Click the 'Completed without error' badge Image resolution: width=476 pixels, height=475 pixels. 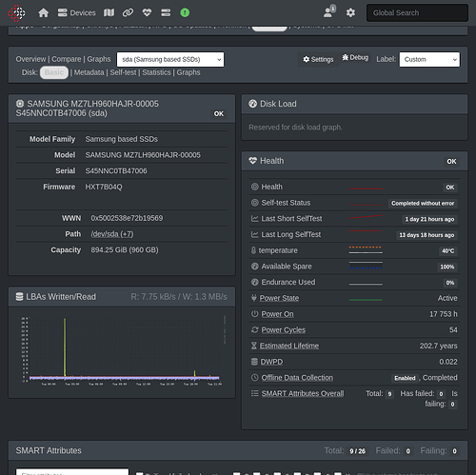point(423,204)
